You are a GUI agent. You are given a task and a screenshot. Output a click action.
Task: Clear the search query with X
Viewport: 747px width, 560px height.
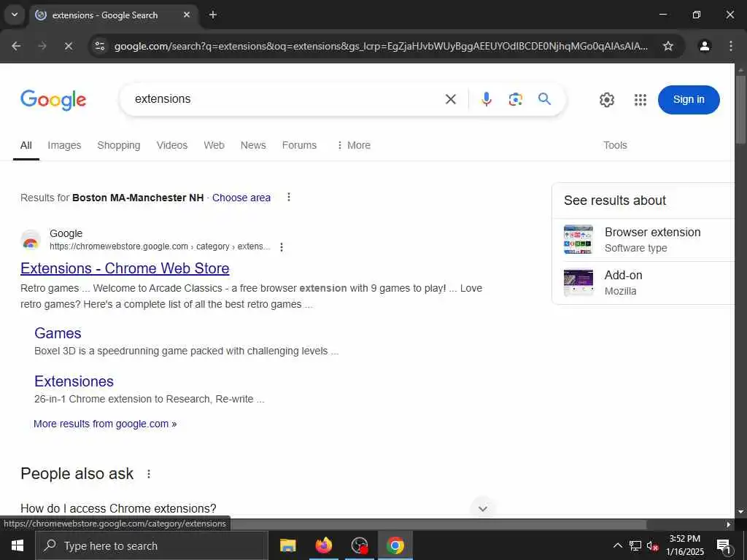point(450,99)
